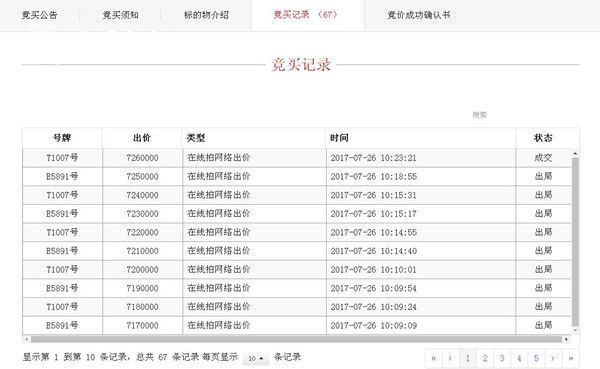Screen dimensions: 600x369
Task: Click B5891号 in the 7170000 row
Action: [62, 325]
